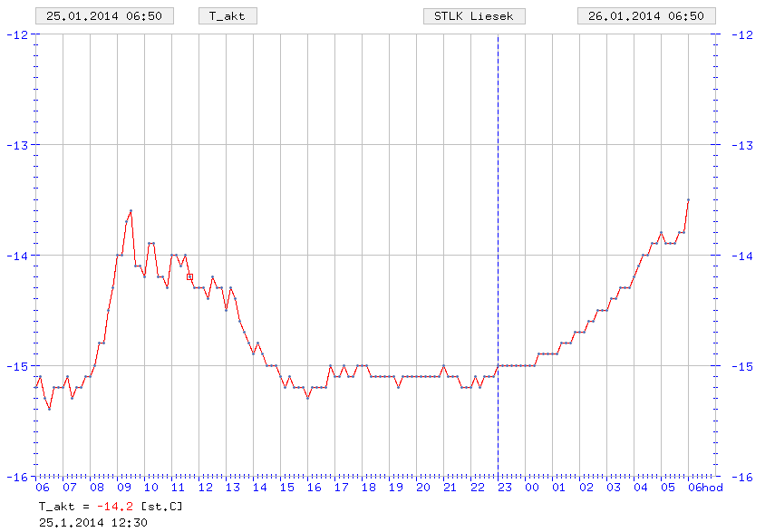The width and height of the screenshot is (765, 532).
Task: Click the hour 18 label on the x-axis
Action: click(369, 487)
